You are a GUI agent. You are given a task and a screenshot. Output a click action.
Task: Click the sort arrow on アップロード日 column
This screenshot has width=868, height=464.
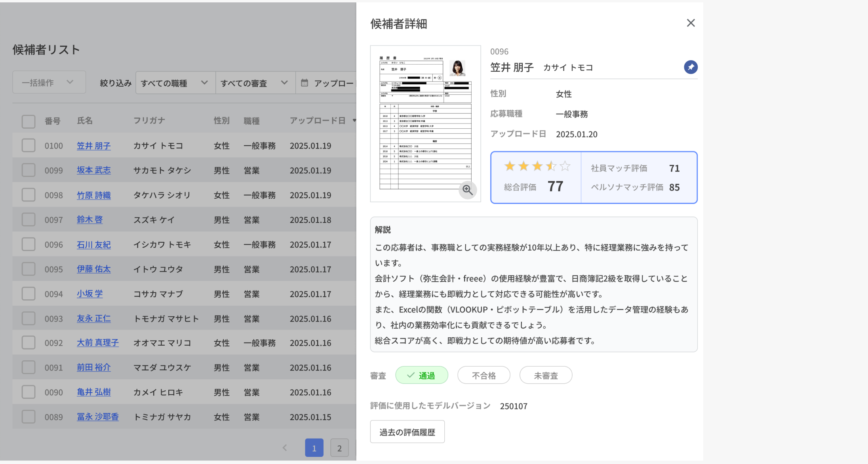[354, 121]
